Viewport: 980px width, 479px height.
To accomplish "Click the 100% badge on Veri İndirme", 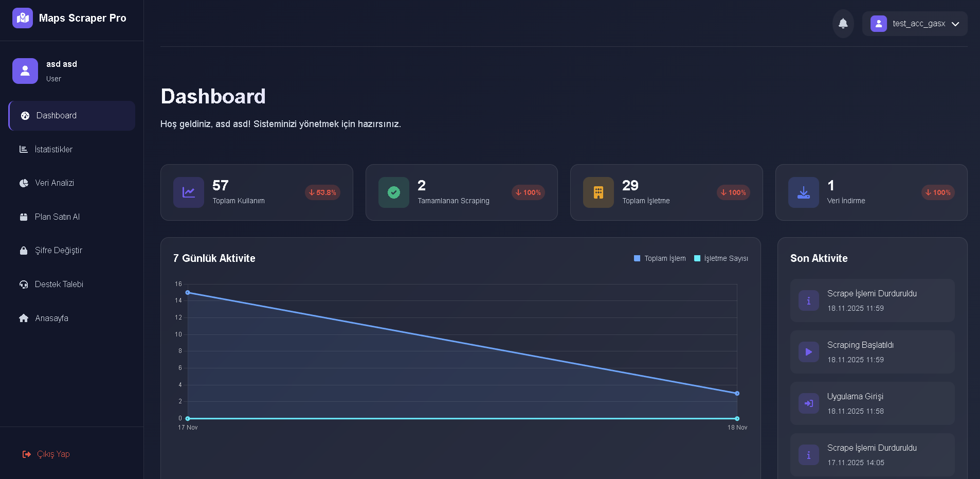I will 938,192.
